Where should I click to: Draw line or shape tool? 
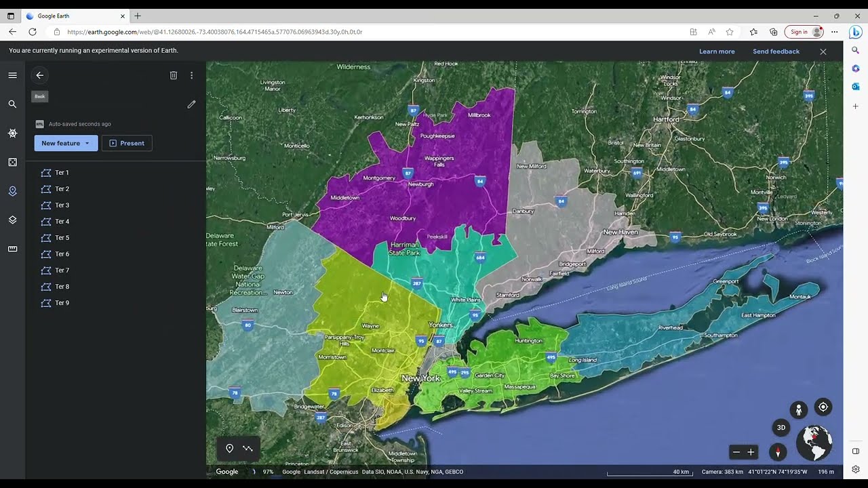point(248,449)
